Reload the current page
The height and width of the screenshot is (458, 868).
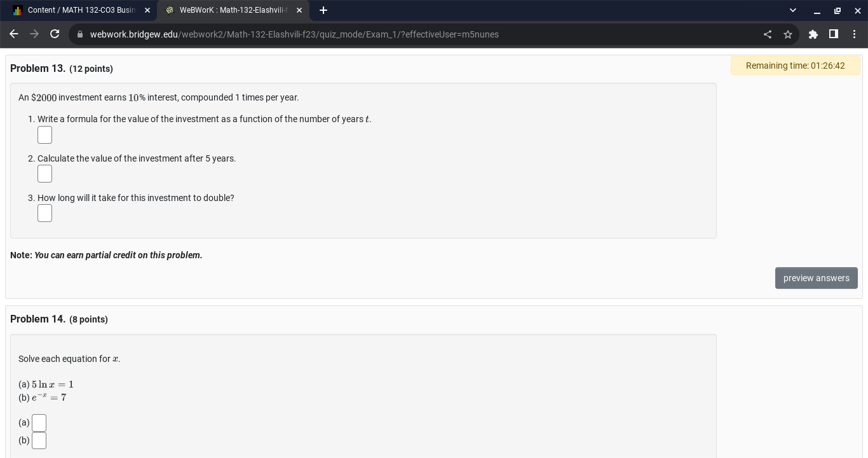click(x=55, y=34)
